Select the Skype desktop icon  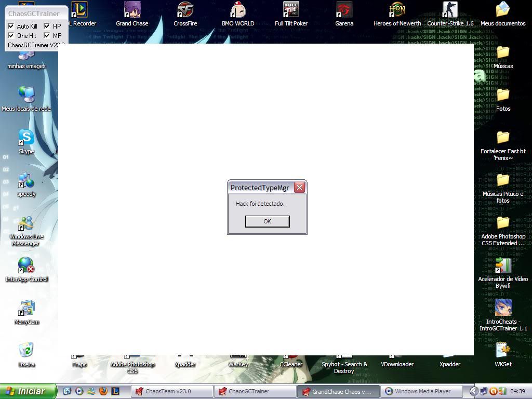tap(26, 138)
